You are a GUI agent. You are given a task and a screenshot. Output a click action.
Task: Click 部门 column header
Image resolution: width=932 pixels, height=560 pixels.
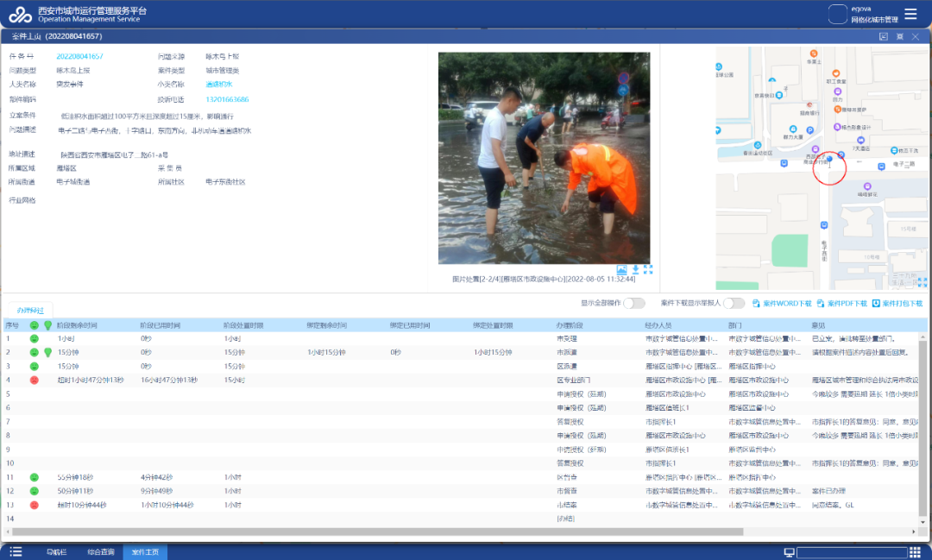(734, 325)
